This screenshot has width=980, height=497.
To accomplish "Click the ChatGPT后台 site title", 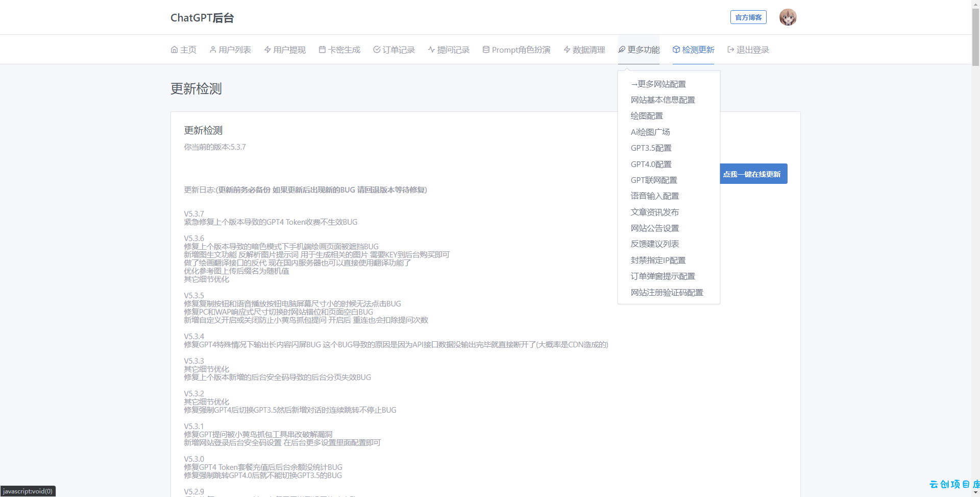I will point(202,18).
